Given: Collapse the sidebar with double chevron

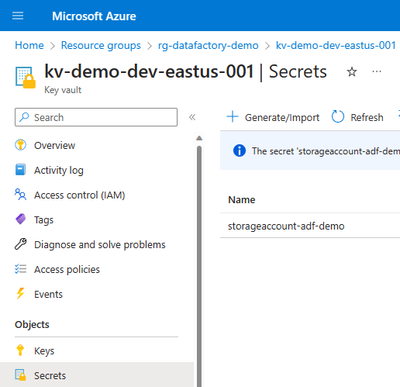Looking at the screenshot, I should click(192, 117).
